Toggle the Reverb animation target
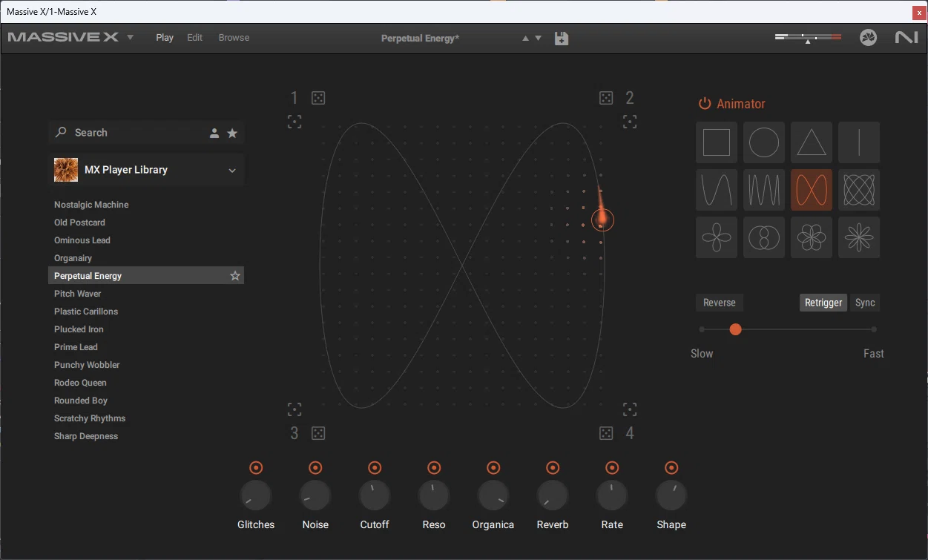The height and width of the screenshot is (560, 928). pos(553,467)
